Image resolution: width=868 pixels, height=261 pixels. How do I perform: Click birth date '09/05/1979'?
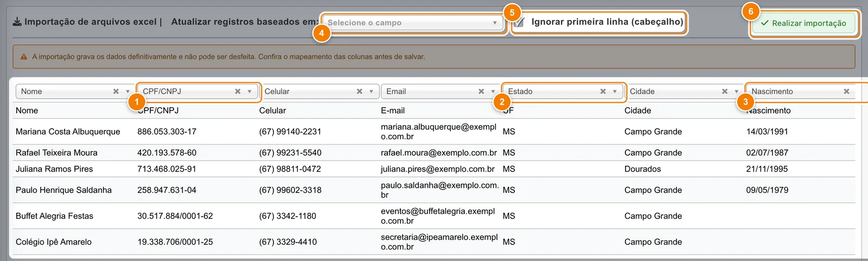tap(767, 190)
